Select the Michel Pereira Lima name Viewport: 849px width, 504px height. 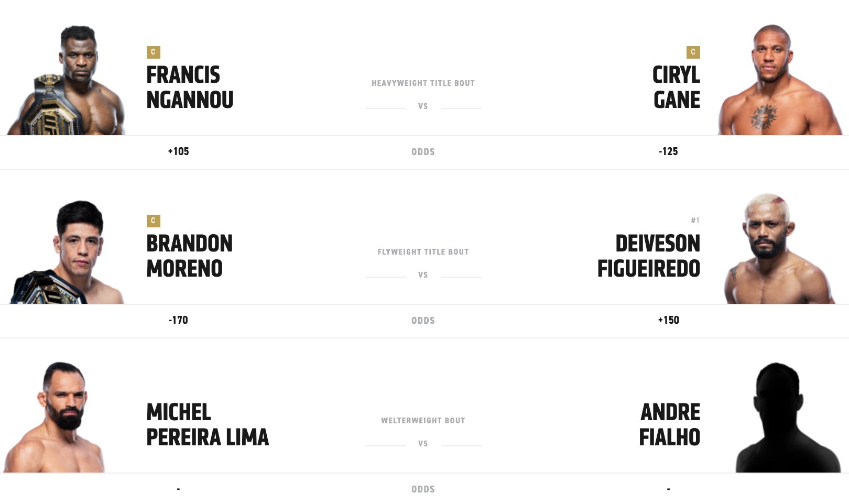(x=208, y=425)
